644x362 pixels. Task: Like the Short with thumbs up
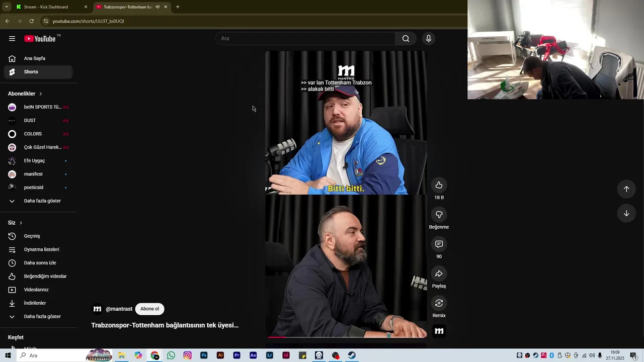pos(439,185)
